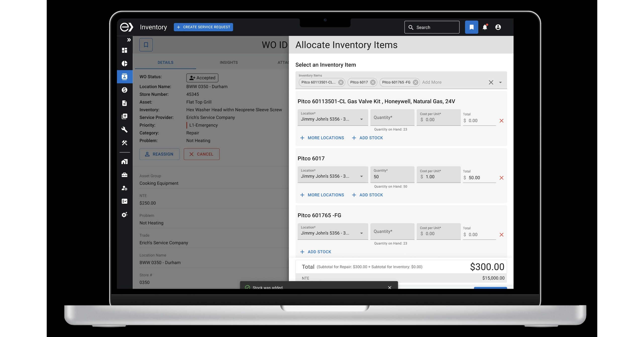Open the bookmarks icon in top bar
This screenshot has width=644, height=337.
click(472, 27)
